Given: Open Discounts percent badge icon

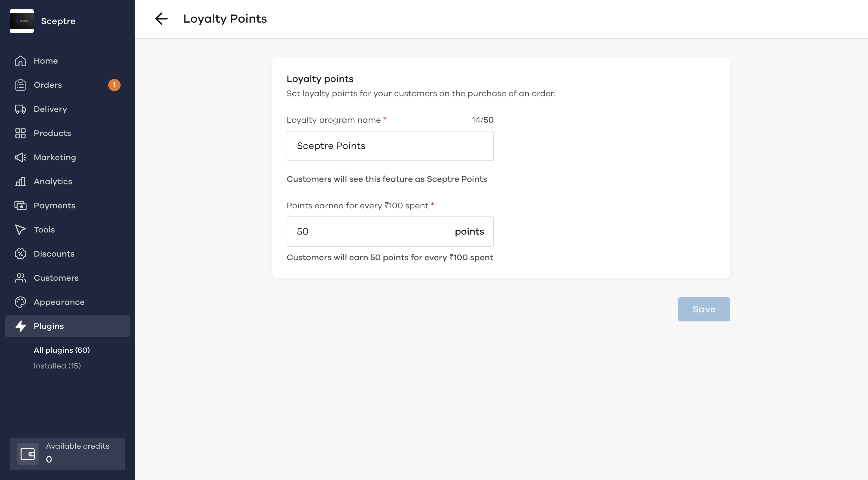Looking at the screenshot, I should pos(20,254).
